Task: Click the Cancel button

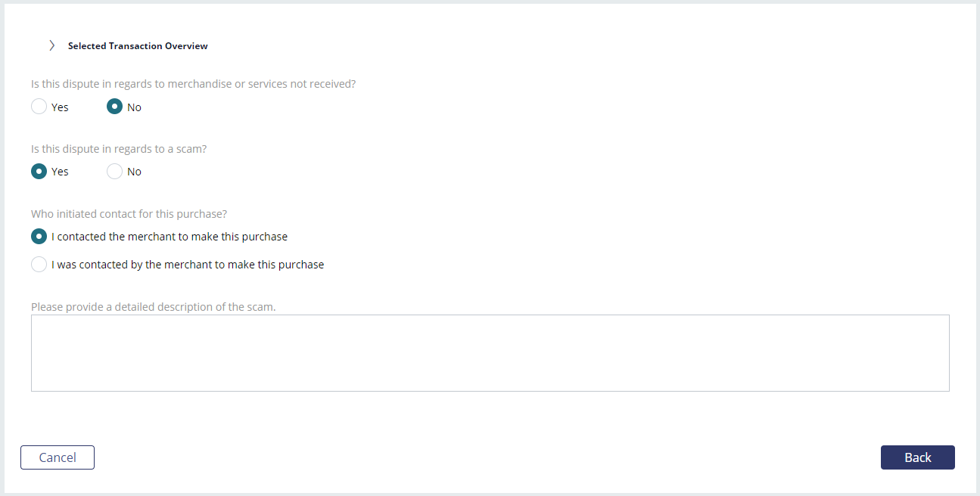Action: [x=58, y=457]
